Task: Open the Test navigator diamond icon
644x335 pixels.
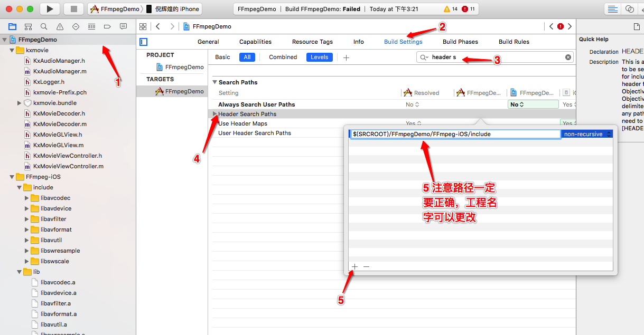Action: click(x=76, y=26)
